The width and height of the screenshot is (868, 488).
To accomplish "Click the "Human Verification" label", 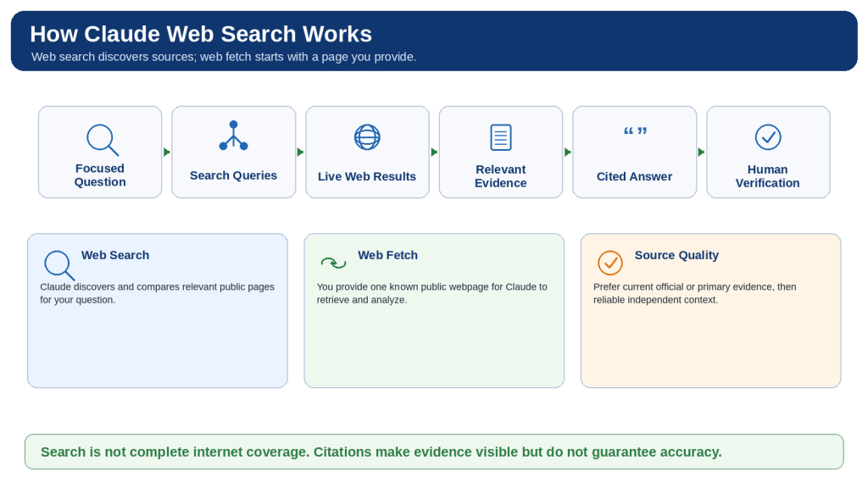I will coord(768,176).
